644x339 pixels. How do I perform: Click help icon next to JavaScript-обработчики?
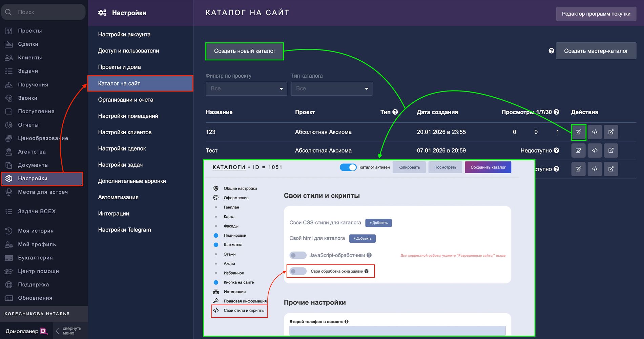pos(369,255)
